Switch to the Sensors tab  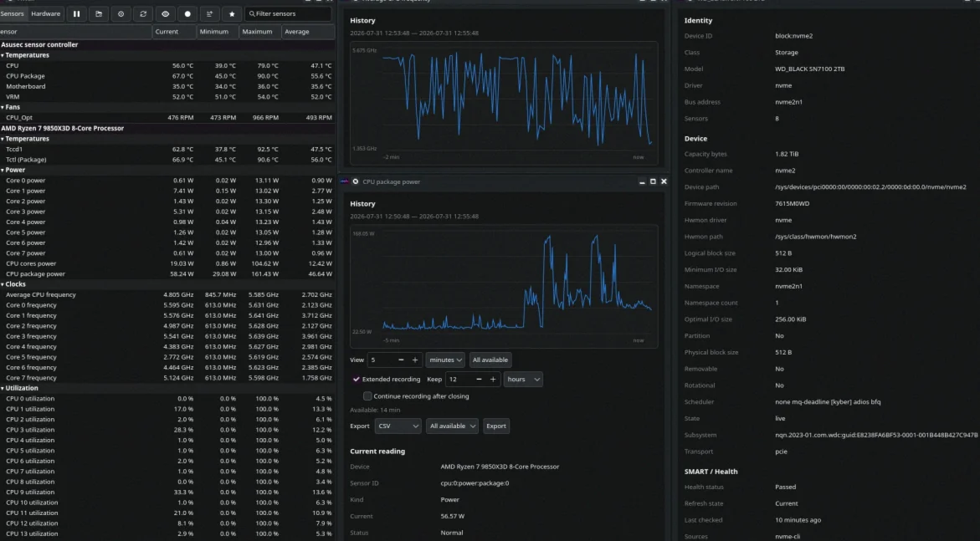[12, 13]
